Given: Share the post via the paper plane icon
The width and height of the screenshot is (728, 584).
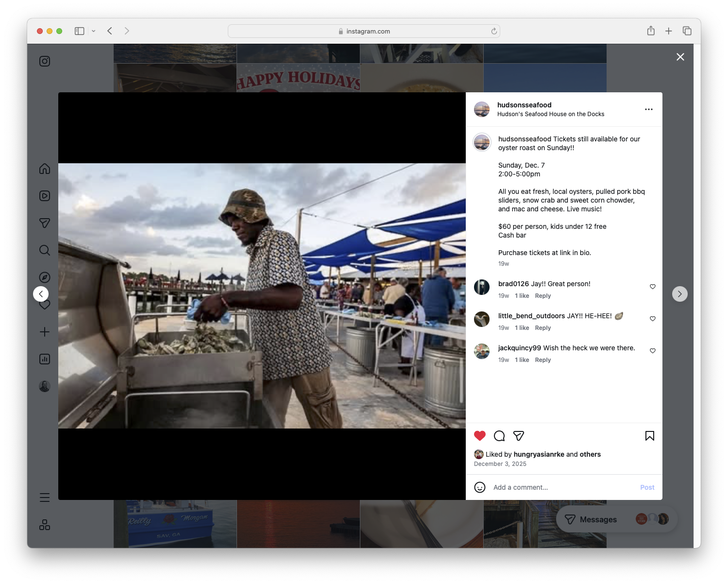Looking at the screenshot, I should [x=519, y=436].
